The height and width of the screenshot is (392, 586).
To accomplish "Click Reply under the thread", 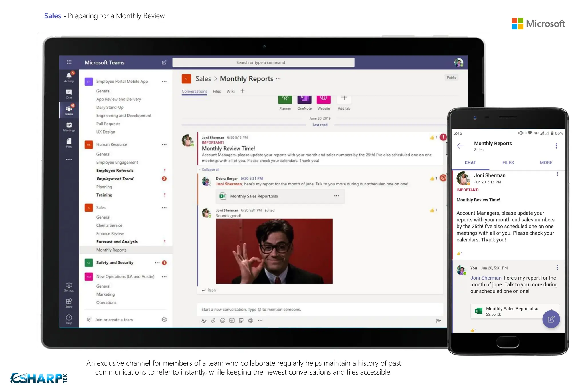I will coord(209,290).
